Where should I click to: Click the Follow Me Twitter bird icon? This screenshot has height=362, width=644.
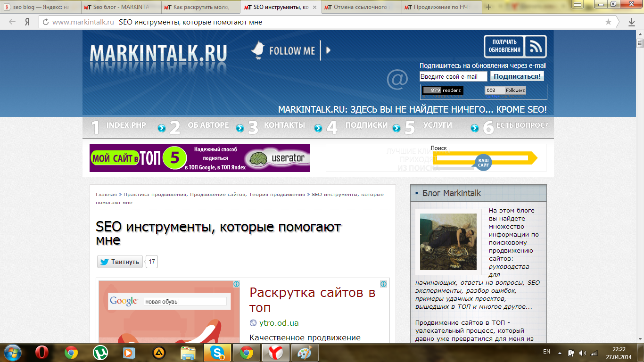(x=258, y=50)
